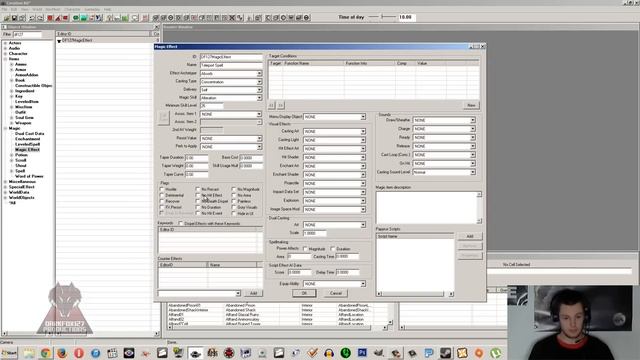
Task: Toggle the Painless flag checkbox
Action: tap(234, 201)
